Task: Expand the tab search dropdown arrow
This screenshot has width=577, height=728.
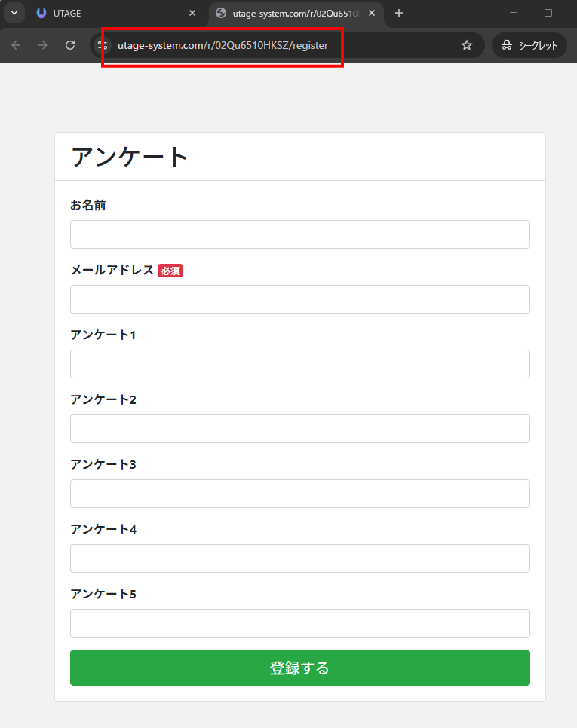Action: (x=14, y=13)
